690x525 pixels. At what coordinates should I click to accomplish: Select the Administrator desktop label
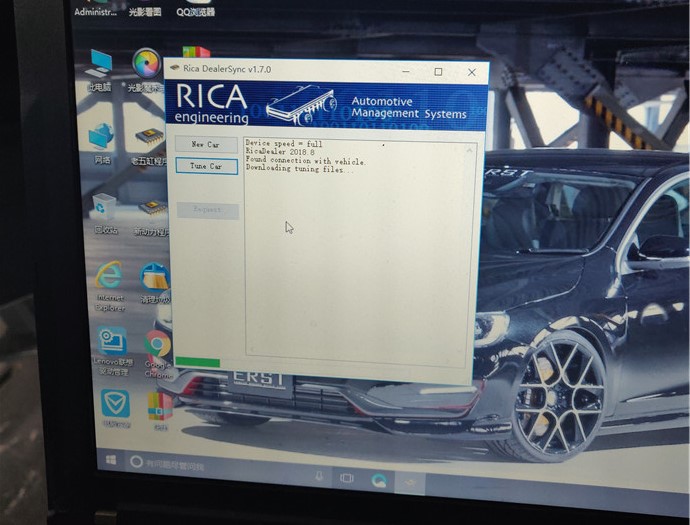click(95, 12)
